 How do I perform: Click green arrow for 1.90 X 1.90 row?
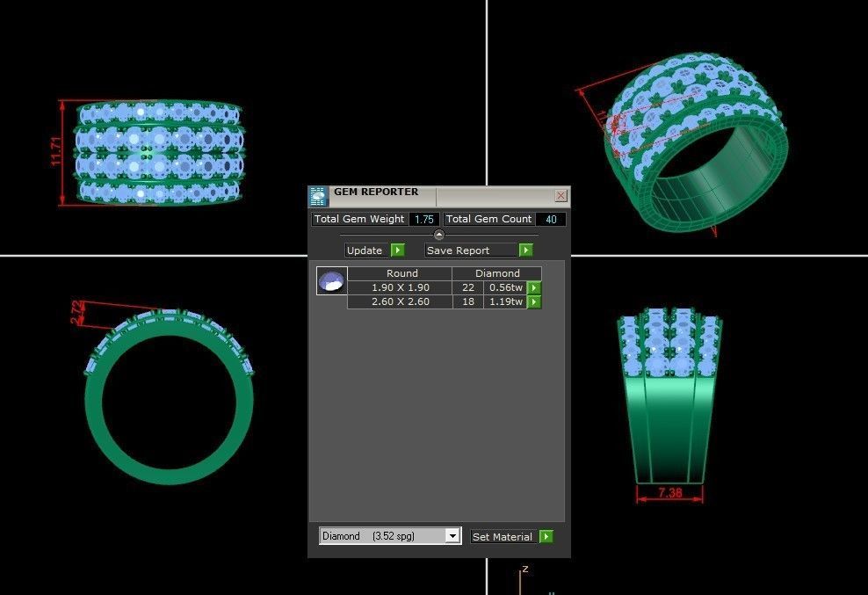[533, 287]
